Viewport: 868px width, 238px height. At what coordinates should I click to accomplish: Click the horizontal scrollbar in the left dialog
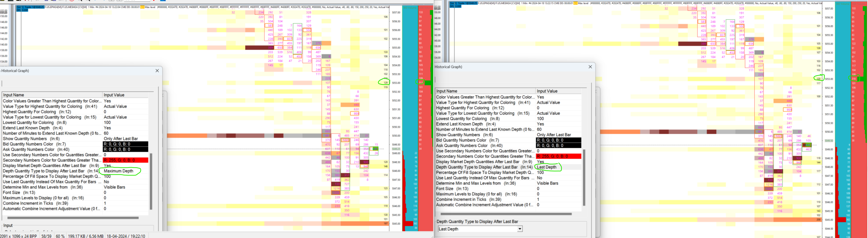[73, 218]
